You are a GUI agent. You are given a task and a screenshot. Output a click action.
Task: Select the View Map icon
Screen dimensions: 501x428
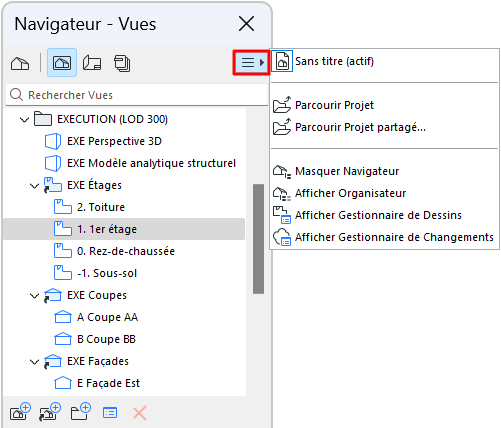[x=62, y=63]
